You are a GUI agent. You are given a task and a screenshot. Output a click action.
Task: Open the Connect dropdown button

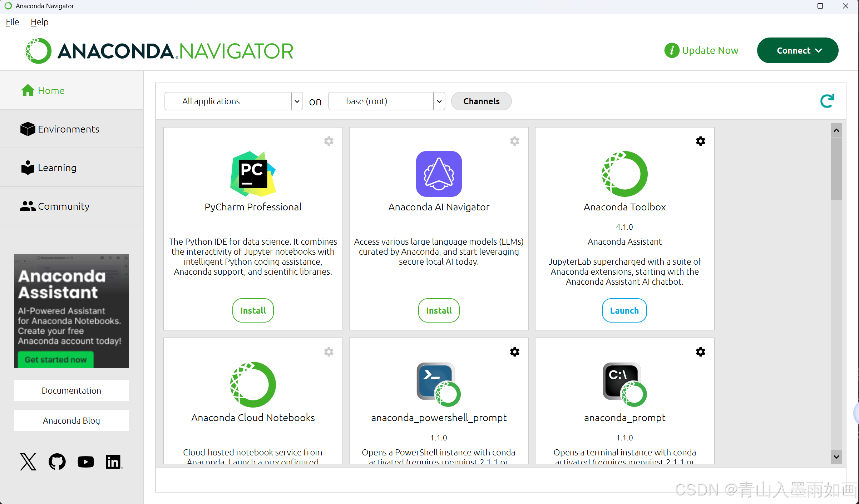(x=798, y=51)
